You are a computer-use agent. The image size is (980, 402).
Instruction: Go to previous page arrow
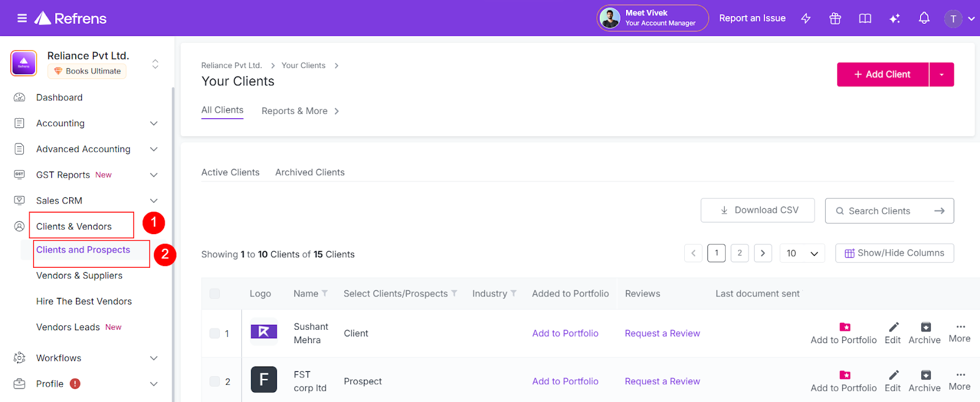point(693,253)
